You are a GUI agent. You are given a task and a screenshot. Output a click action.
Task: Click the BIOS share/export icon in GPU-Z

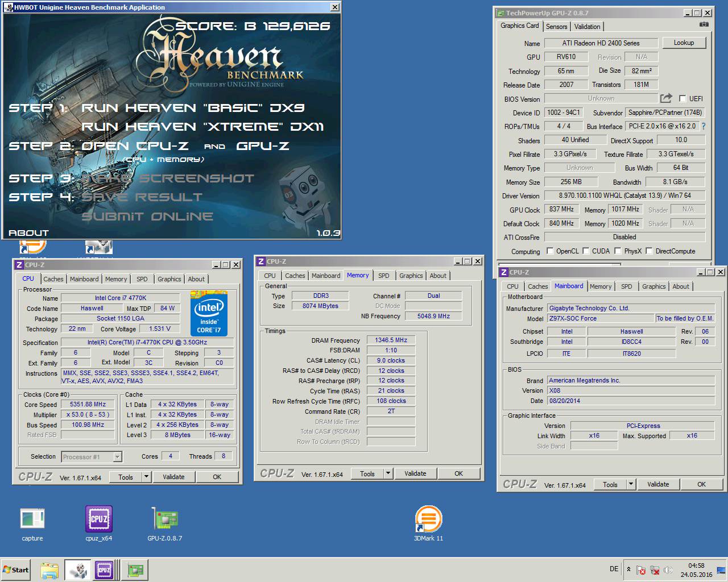(x=666, y=98)
